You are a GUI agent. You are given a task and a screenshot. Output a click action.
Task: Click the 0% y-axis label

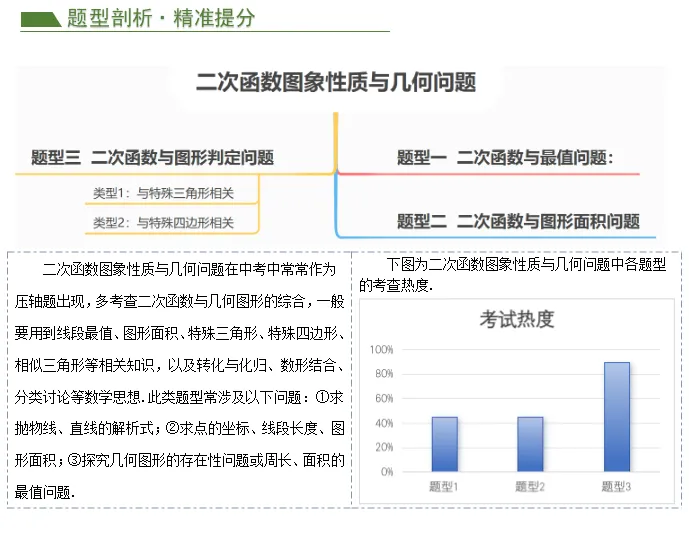click(387, 472)
